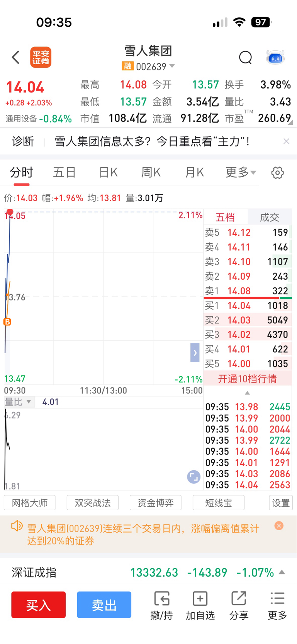Tap the orange B marker on chart
297x644 pixels.
(7, 322)
